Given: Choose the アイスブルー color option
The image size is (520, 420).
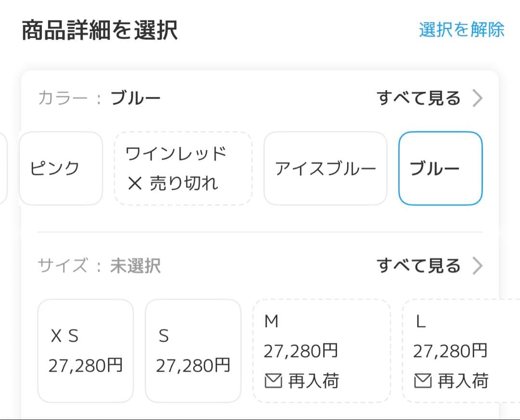Looking at the screenshot, I should 325,169.
